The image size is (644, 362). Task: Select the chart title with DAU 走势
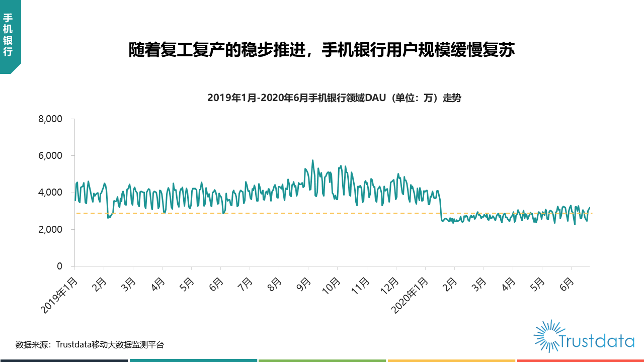tap(334, 98)
